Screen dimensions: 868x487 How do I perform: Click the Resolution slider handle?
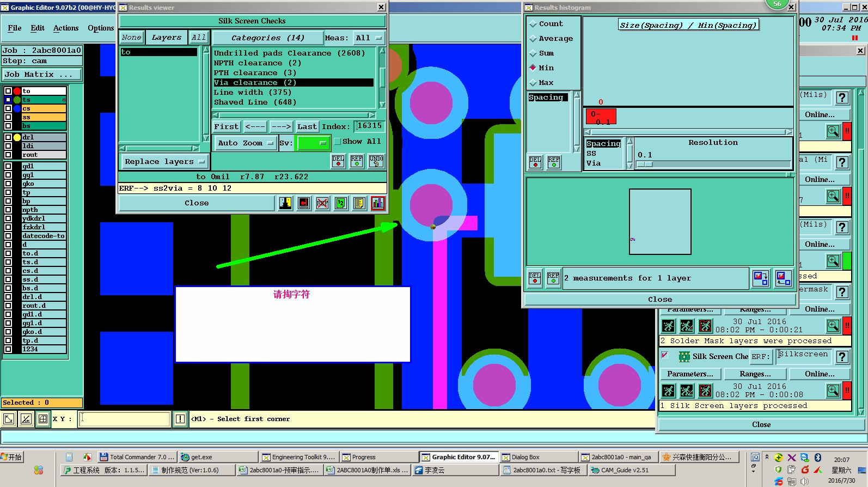[645, 164]
